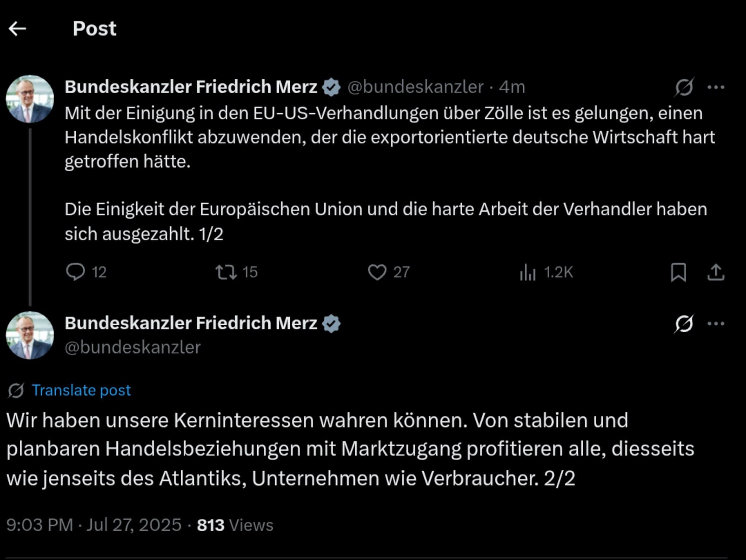Click the top post's profile avatar
Viewport: 746px width, 560px height.
pos(29,98)
